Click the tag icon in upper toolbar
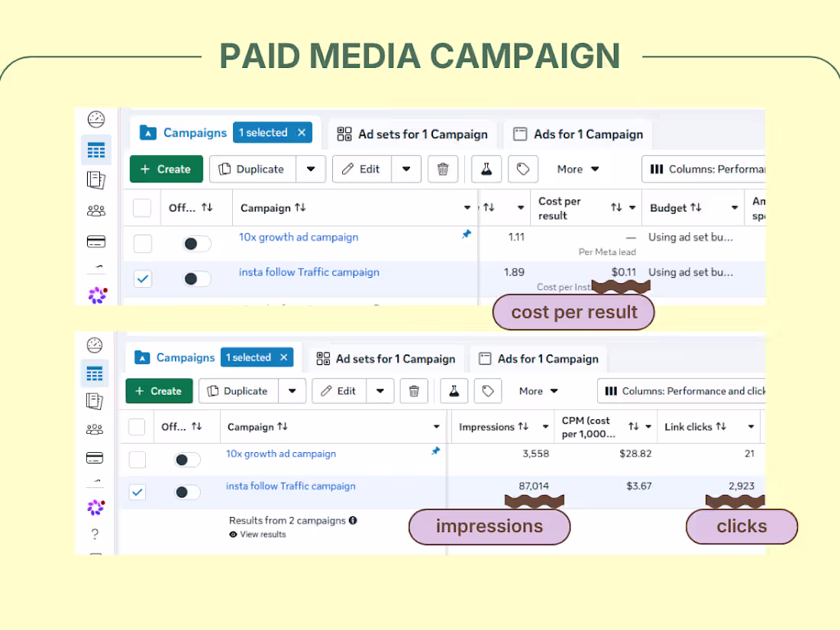This screenshot has width=840, height=630. (x=523, y=170)
